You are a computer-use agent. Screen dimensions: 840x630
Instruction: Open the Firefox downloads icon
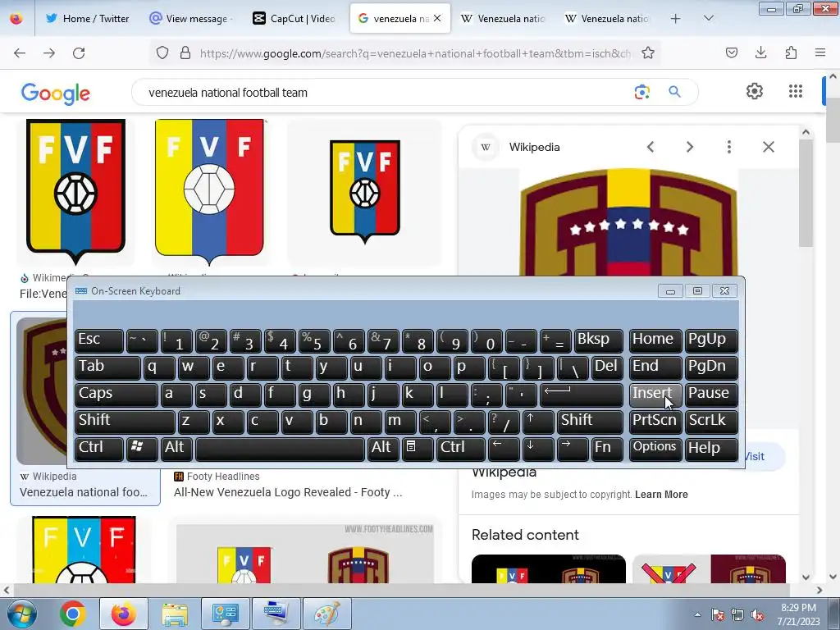coord(760,52)
